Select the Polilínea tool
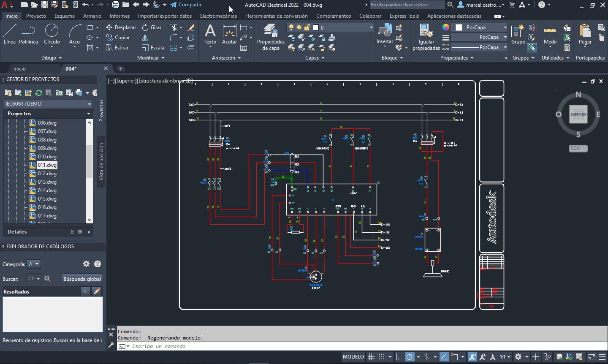Screen dimensions: 608x364 pyautogui.click(x=28, y=34)
